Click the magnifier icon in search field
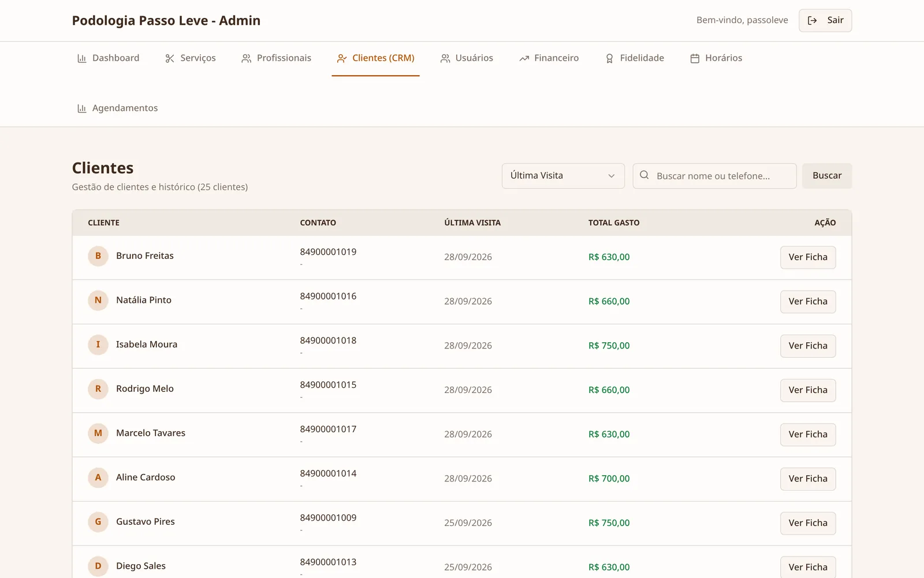924x578 pixels. pyautogui.click(x=644, y=175)
